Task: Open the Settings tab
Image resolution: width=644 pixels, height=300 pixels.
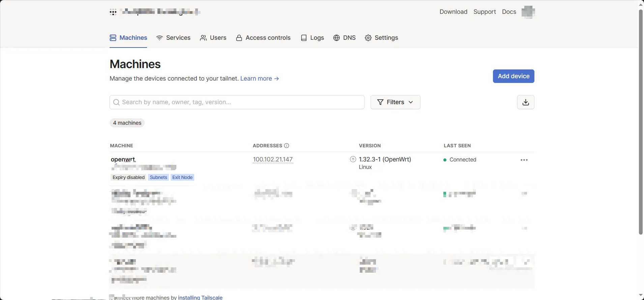Action: [381, 38]
